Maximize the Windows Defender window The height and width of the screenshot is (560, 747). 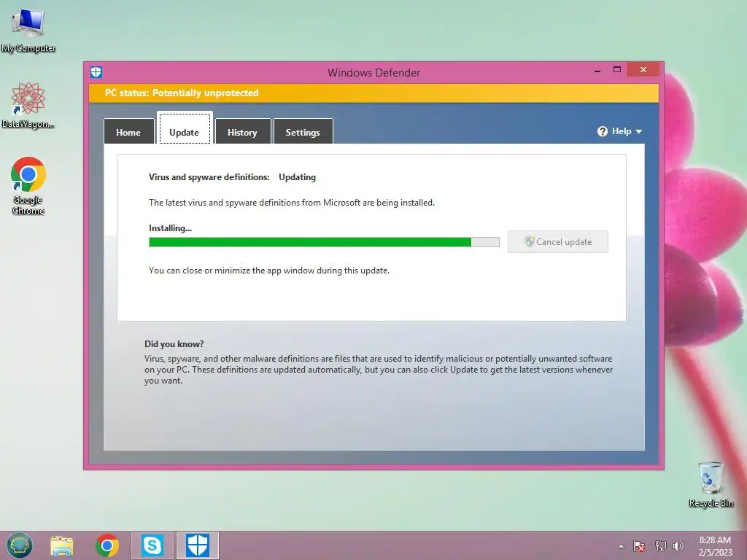point(617,69)
